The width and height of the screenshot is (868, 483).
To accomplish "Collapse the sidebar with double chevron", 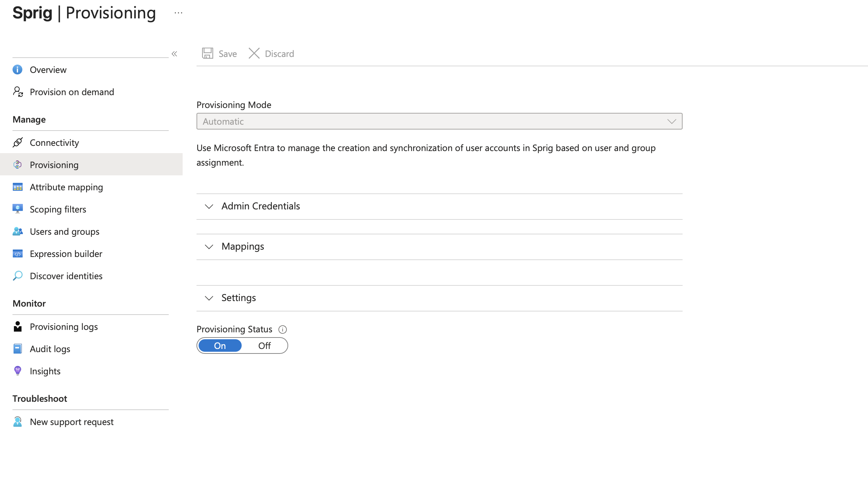I will coord(174,54).
